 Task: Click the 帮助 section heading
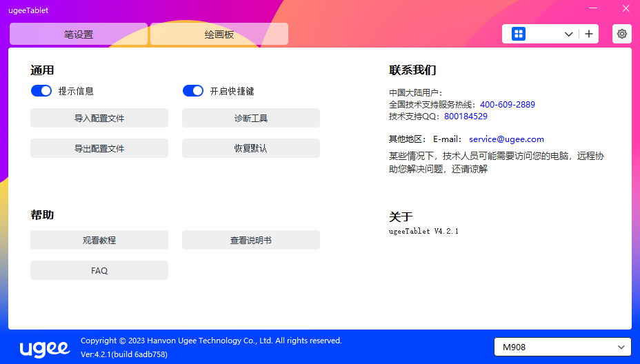[x=42, y=214]
